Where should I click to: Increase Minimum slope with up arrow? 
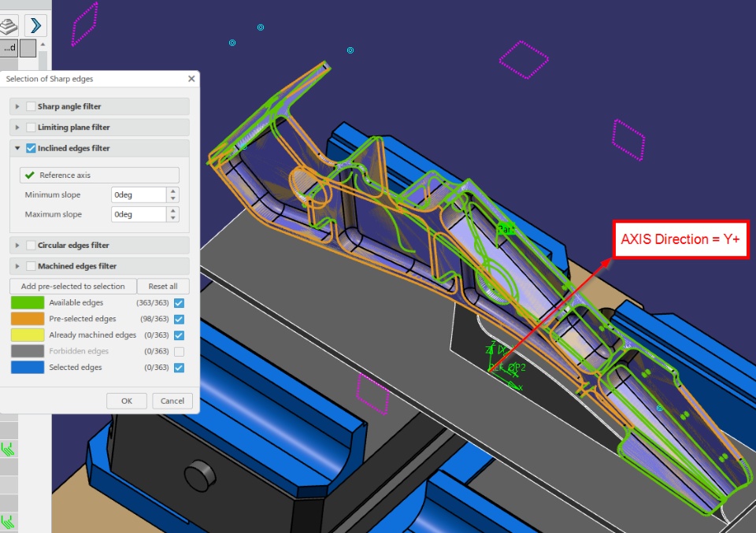pyautogui.click(x=173, y=191)
